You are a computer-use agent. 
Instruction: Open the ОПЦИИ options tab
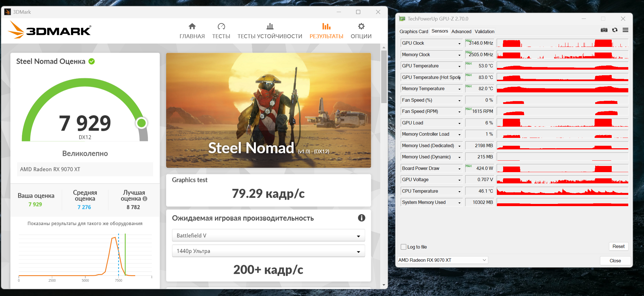pyautogui.click(x=361, y=31)
